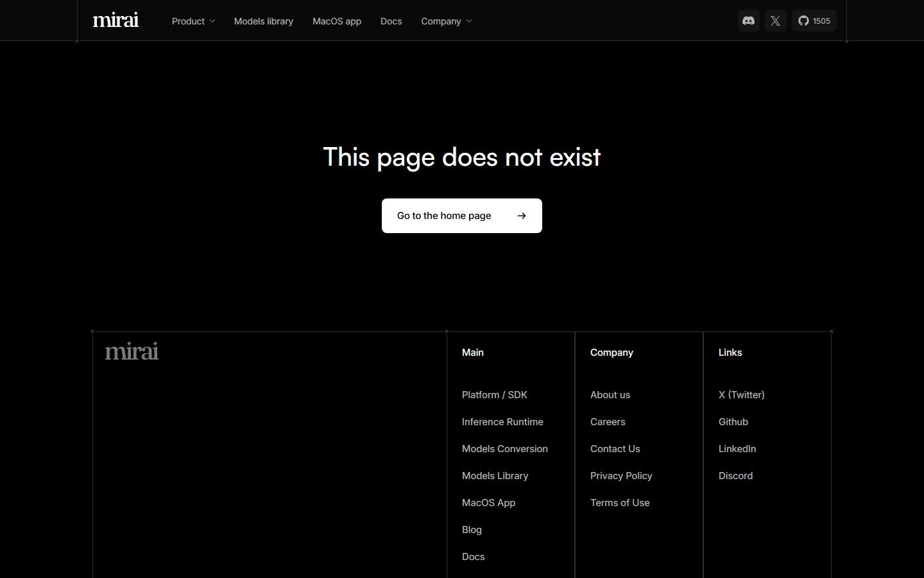The image size is (924, 578).
Task: Open the Github link under Links
Action: (733, 422)
